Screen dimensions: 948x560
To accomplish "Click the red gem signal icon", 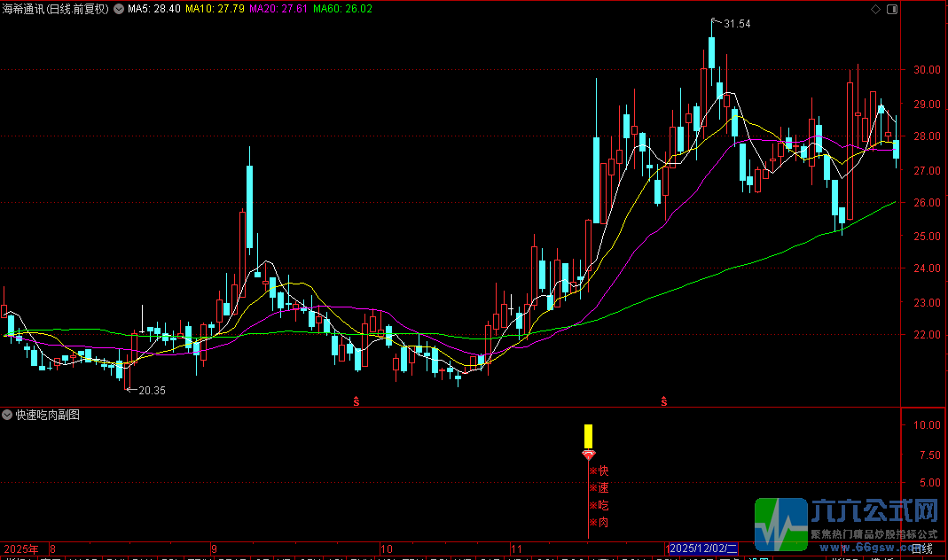I will click(588, 455).
